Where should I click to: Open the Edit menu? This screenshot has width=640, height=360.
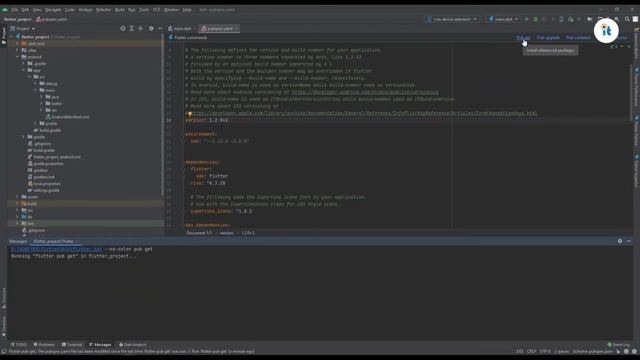25,9
